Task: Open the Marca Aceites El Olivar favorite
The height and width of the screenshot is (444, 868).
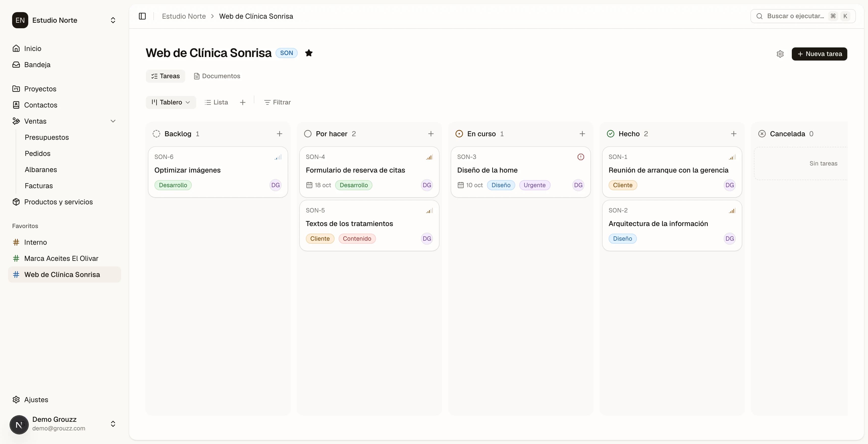Action: click(64, 258)
